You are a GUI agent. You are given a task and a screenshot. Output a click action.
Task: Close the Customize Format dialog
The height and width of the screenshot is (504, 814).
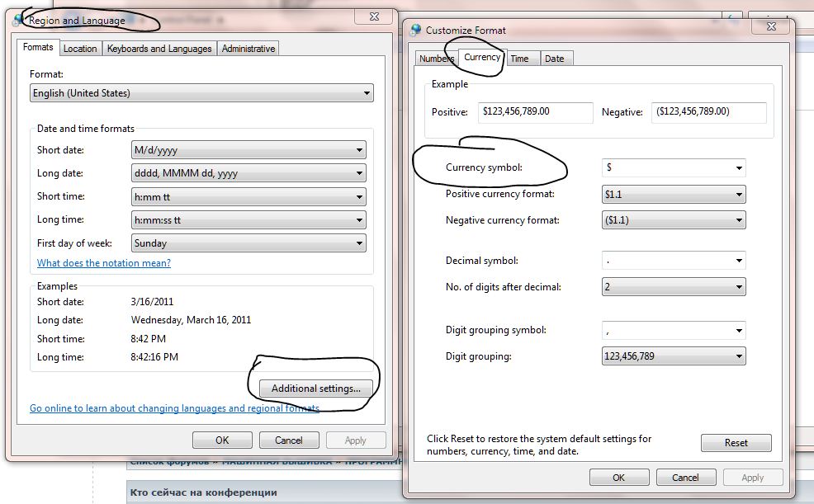point(771,26)
